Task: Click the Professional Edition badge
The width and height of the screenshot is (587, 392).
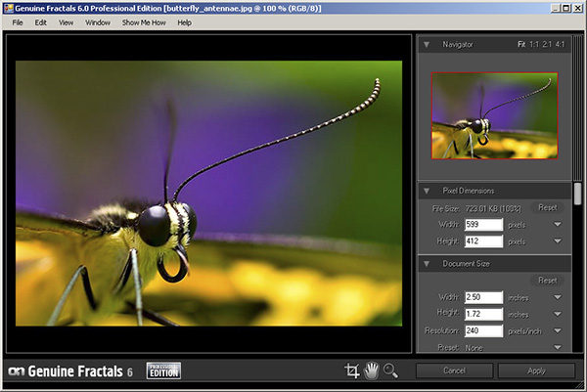Action: coord(164,370)
